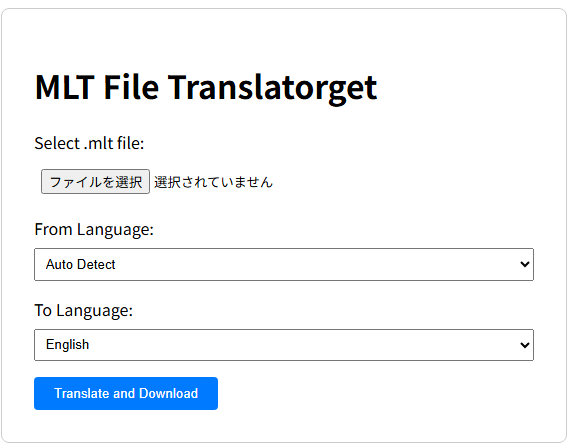Click the word "Download" on the blue button
The width and height of the screenshot is (569, 447).
168,393
